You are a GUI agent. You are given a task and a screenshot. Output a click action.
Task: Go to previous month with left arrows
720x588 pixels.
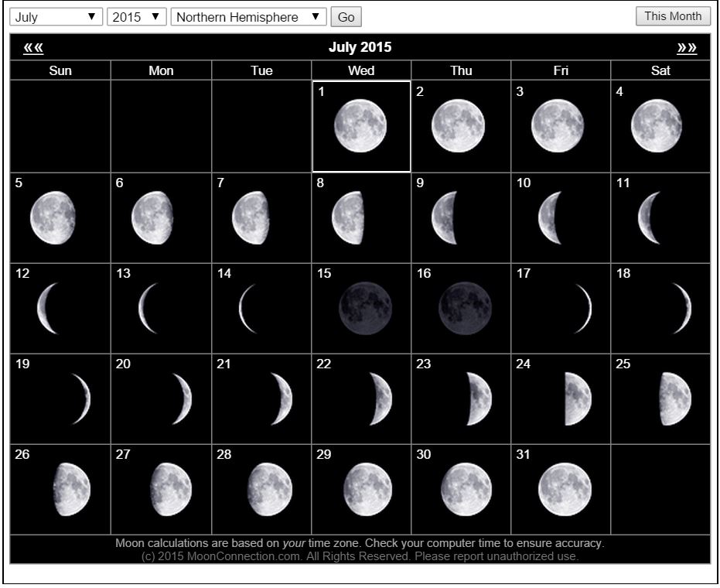click(33, 48)
